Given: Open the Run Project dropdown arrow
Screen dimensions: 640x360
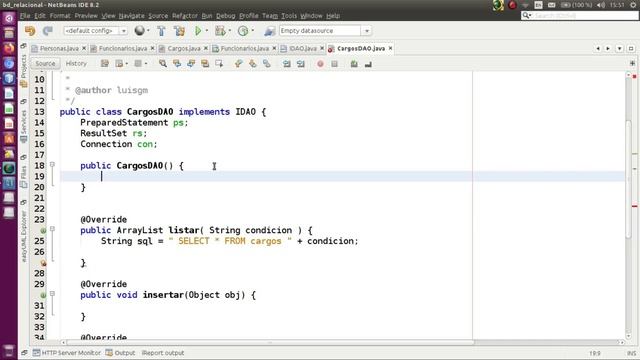Looking at the screenshot, I should coord(207,31).
